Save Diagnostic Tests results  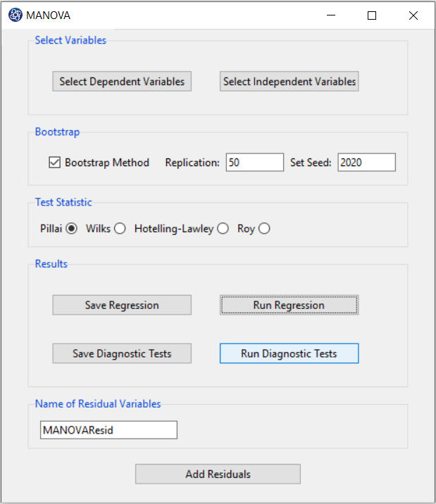122,353
